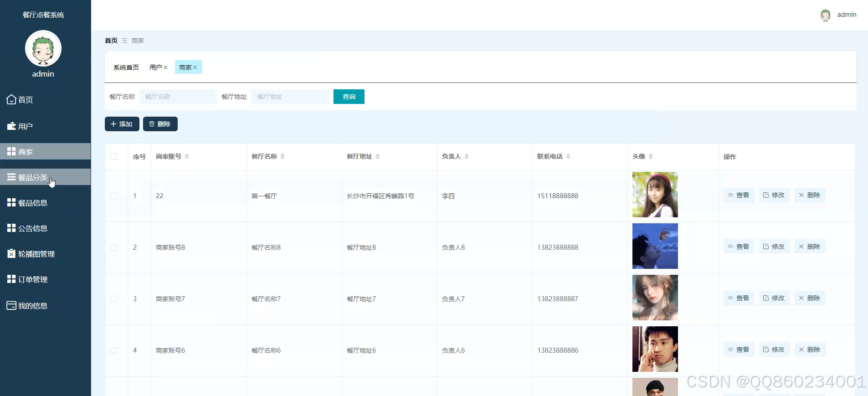This screenshot has height=396, width=868.
Task: Open 餐品分类 in the sidebar
Action: coord(45,177)
